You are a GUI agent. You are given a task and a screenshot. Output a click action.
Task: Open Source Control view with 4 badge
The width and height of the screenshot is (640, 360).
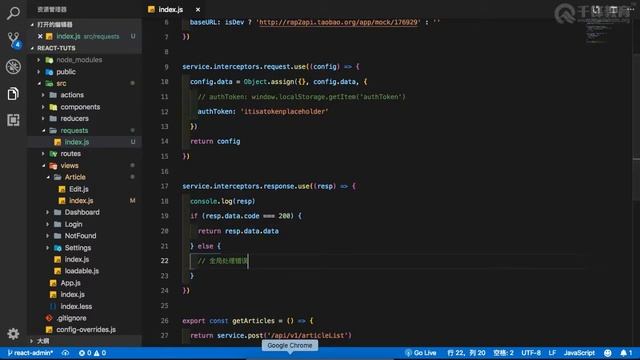(13, 40)
